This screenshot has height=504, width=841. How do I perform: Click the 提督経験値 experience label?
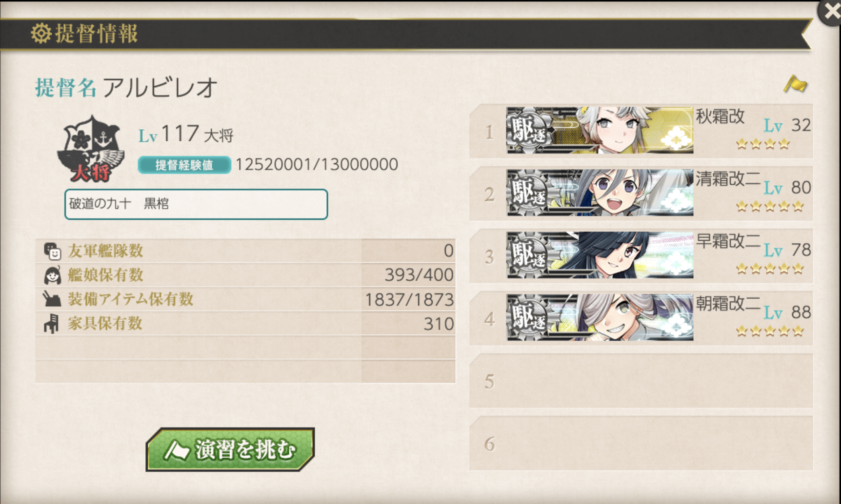click(x=184, y=165)
